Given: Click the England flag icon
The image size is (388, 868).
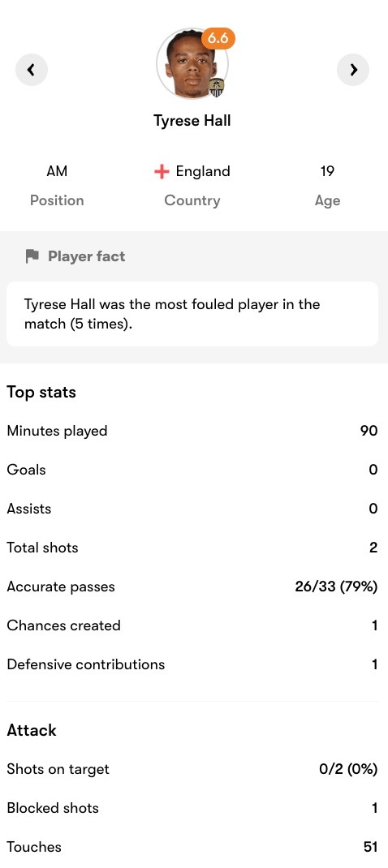Looking at the screenshot, I should [162, 172].
